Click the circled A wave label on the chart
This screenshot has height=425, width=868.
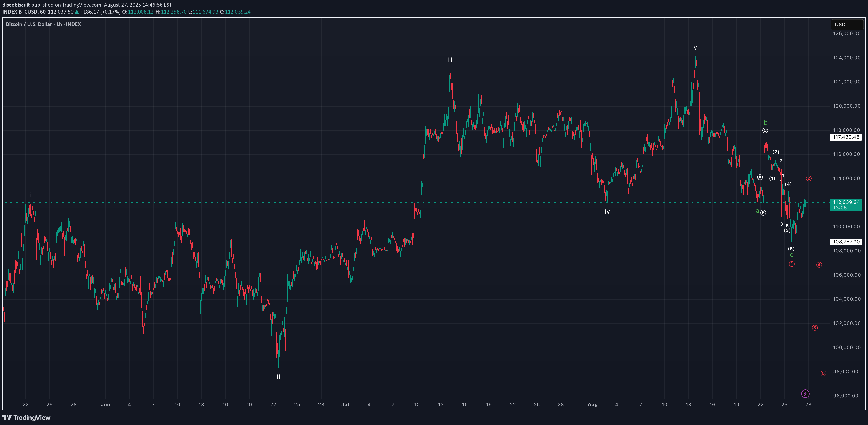761,177
